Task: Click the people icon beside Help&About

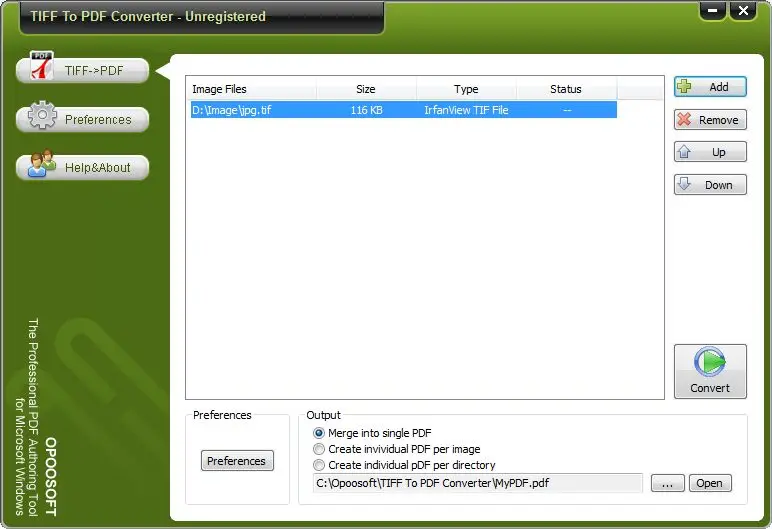Action: click(x=42, y=163)
